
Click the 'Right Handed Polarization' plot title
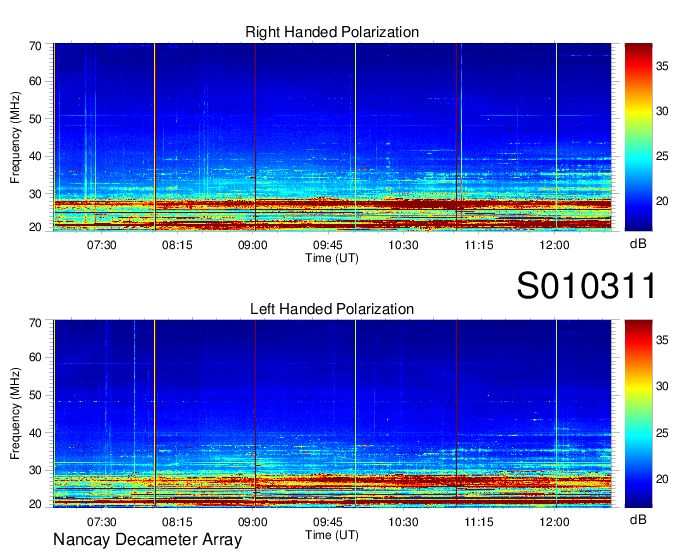pos(332,32)
